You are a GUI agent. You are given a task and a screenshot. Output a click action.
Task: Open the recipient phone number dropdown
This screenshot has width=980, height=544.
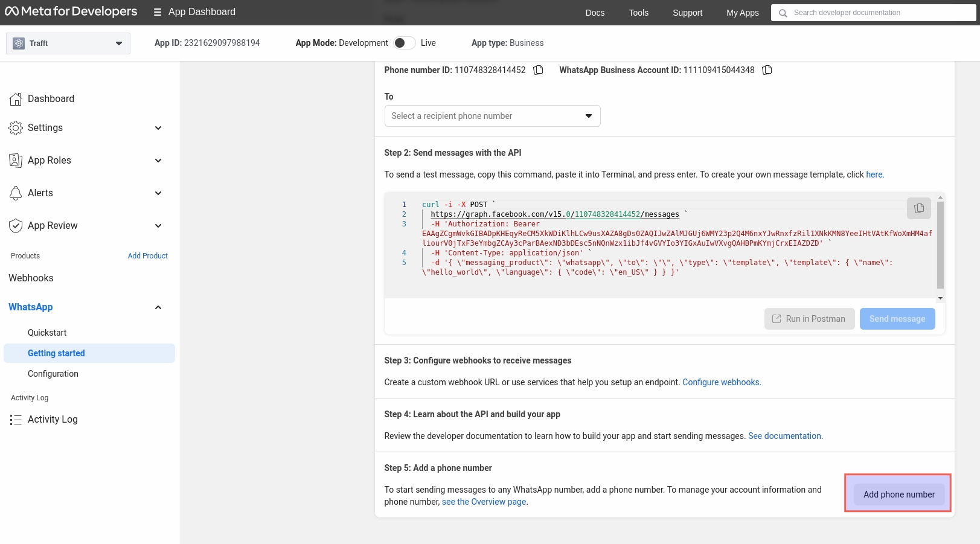492,116
